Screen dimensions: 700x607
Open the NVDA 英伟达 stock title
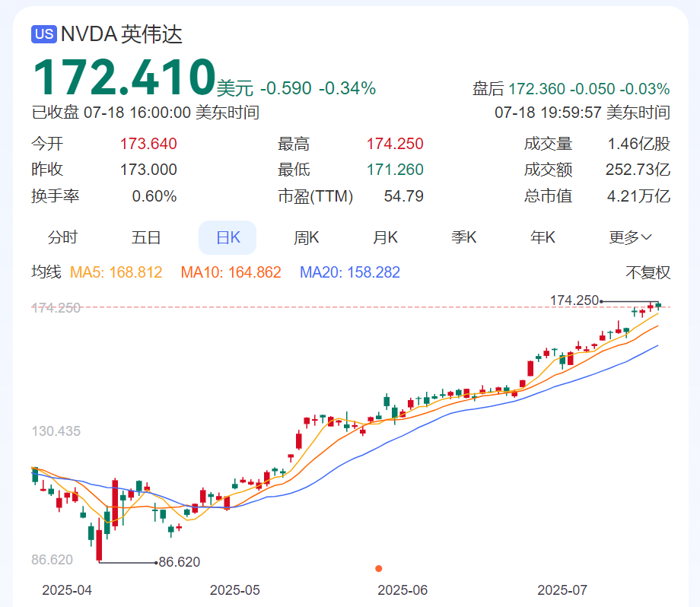(122, 34)
